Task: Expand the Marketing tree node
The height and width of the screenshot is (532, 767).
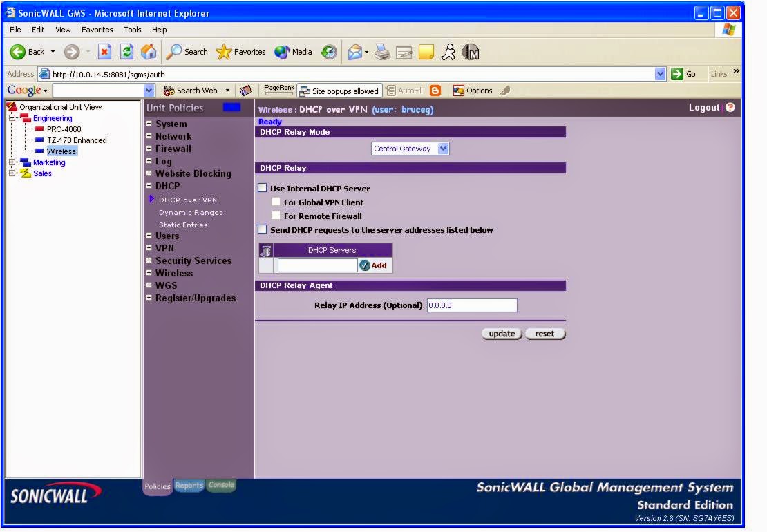Action: pos(12,162)
